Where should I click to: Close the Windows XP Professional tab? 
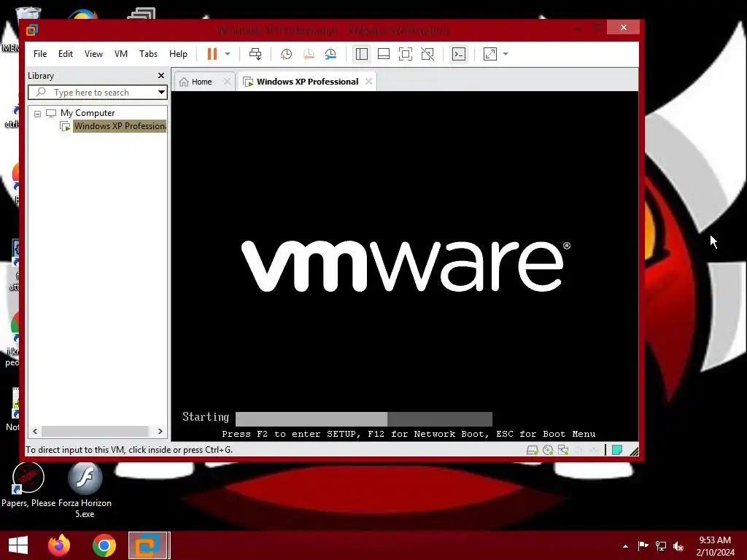(x=368, y=82)
